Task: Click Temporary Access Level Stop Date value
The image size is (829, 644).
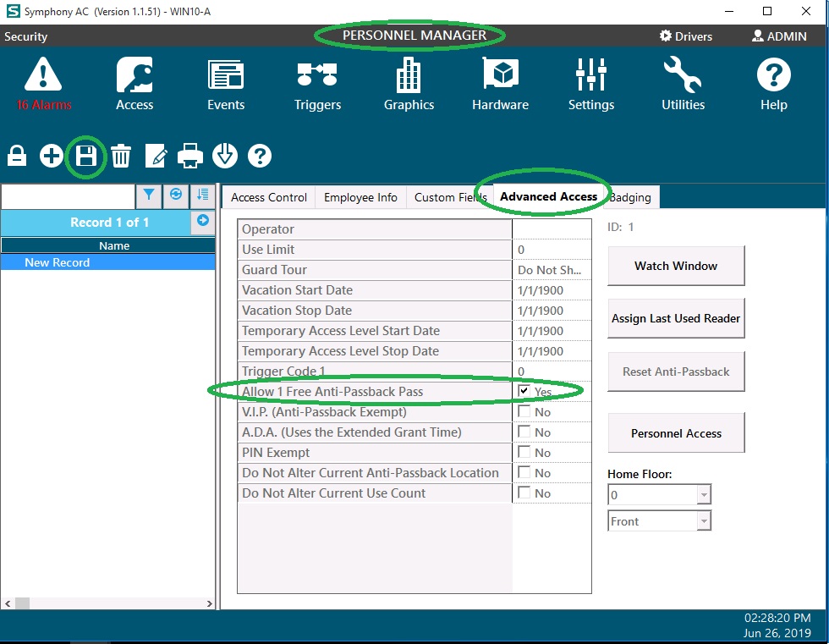Action: pyautogui.click(x=552, y=351)
